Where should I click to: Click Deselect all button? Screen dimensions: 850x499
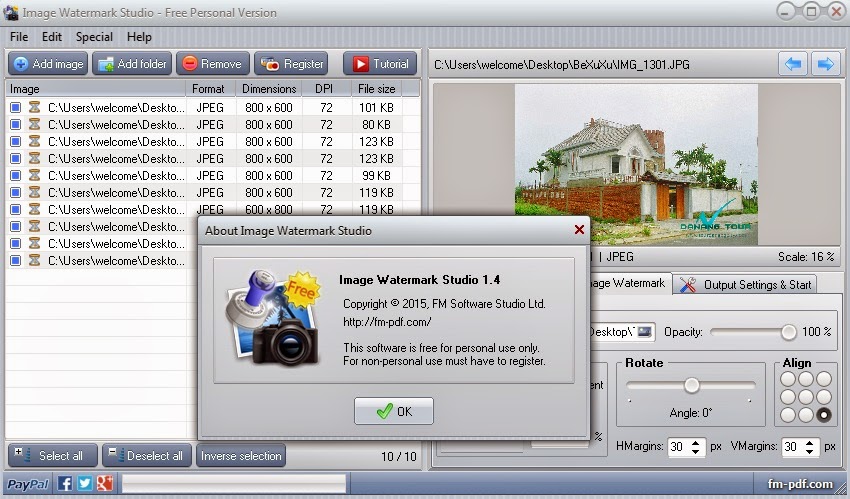click(x=147, y=456)
